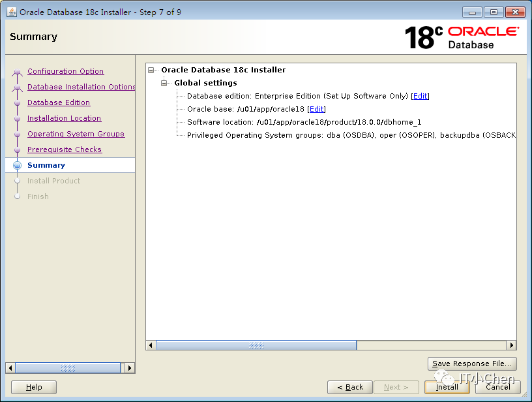532x402 pixels.
Task: Go to Database Installation Options step
Action: [x=81, y=87]
